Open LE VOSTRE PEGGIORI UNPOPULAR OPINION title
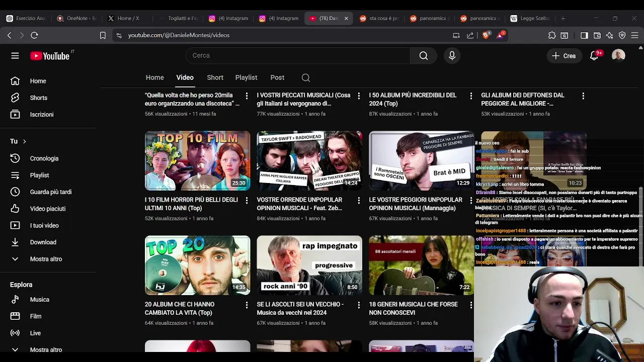Viewport: 644px width, 362px height. [x=416, y=204]
